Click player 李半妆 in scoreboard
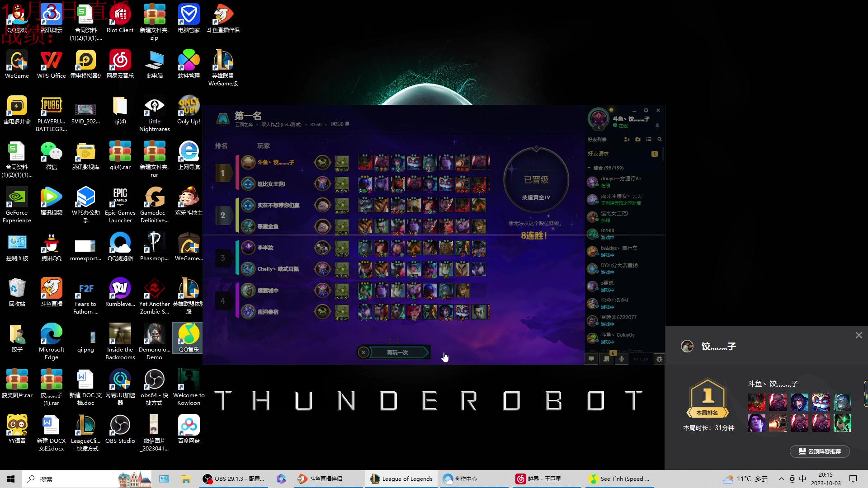Viewport: 868px width, 488px height. point(265,248)
